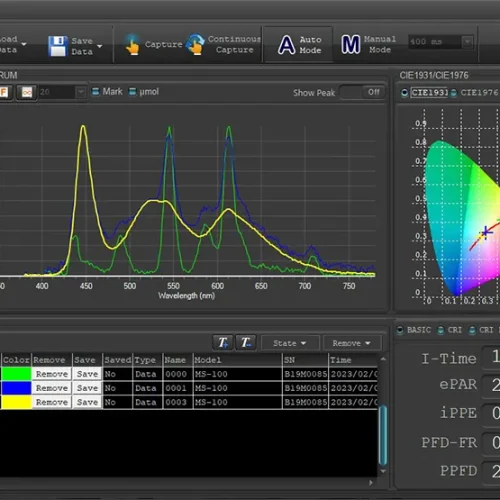The image size is (500, 500).
Task: Remove the data row named 0003
Action: (52, 402)
